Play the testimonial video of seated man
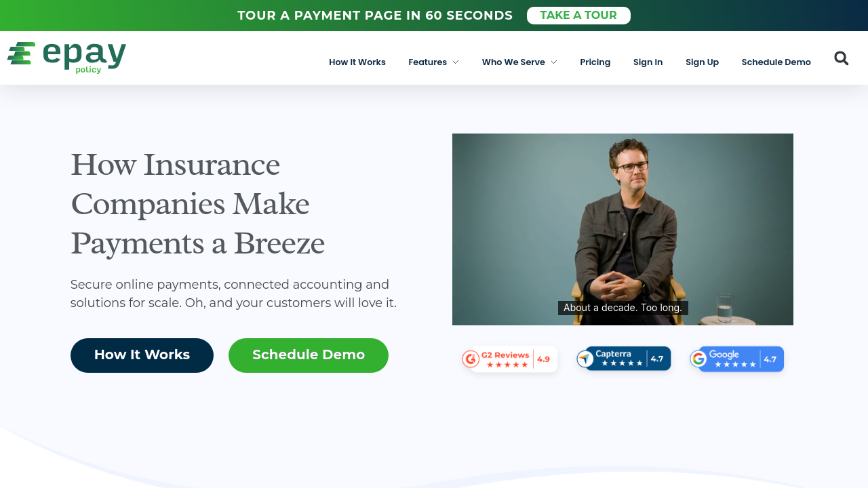Screen dimensions: 868x488 pos(623,229)
